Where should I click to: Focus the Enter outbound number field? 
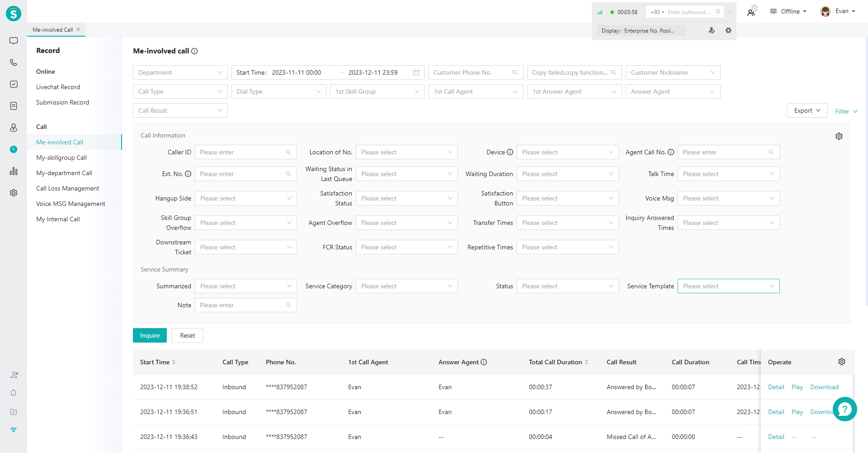pyautogui.click(x=689, y=12)
